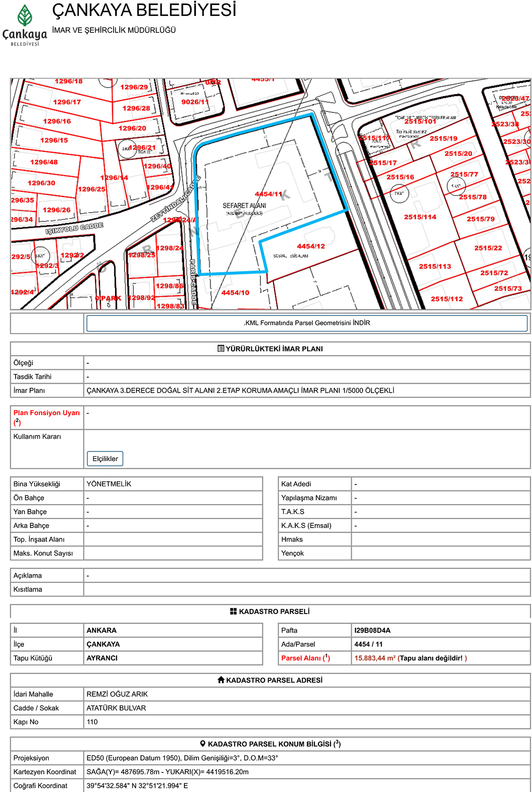Click the Pafta value I29B08D4A
The image size is (532, 792).
point(372,630)
